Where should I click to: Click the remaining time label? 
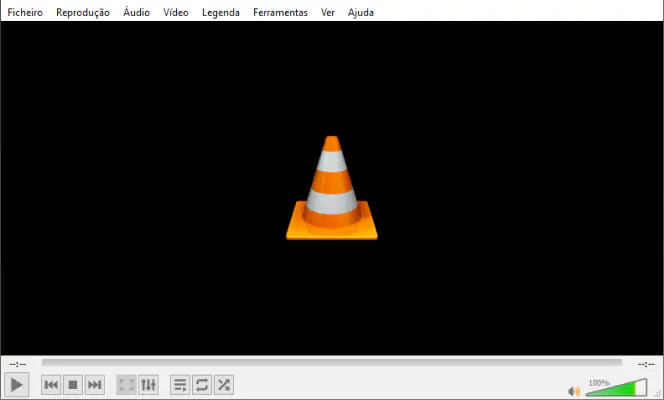646,364
